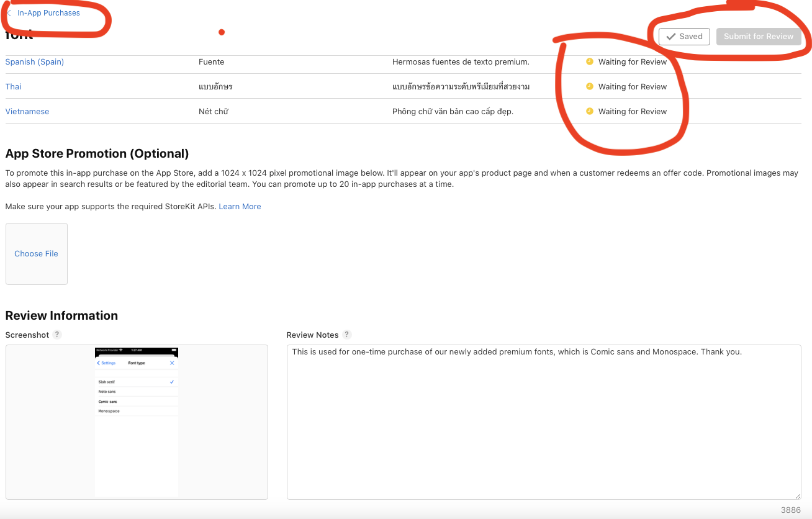Viewport: 812px width, 519px height.
Task: Click the yellow status icon for Thai
Action: point(590,86)
